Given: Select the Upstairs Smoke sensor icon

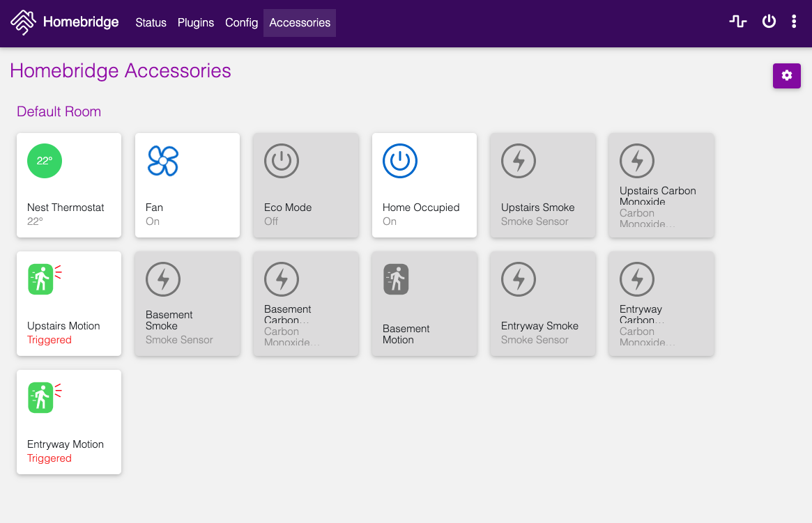Looking at the screenshot, I should 519,161.
